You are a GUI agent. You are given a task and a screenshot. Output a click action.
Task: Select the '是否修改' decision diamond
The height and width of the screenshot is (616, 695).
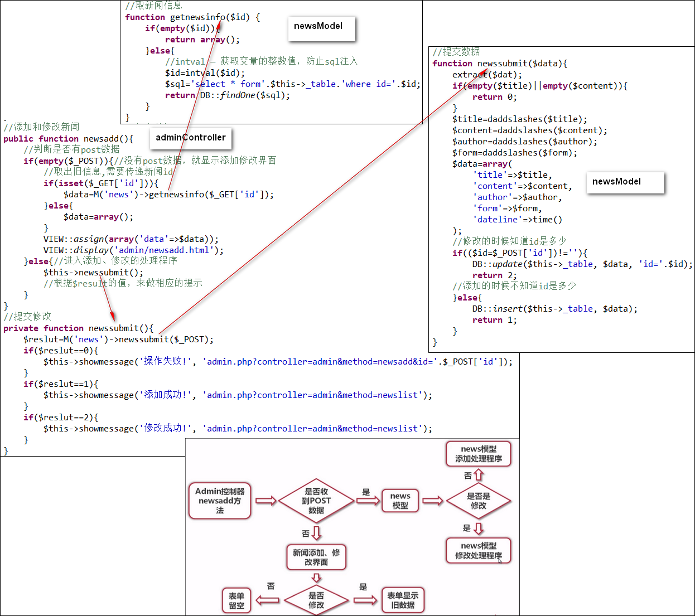click(316, 600)
